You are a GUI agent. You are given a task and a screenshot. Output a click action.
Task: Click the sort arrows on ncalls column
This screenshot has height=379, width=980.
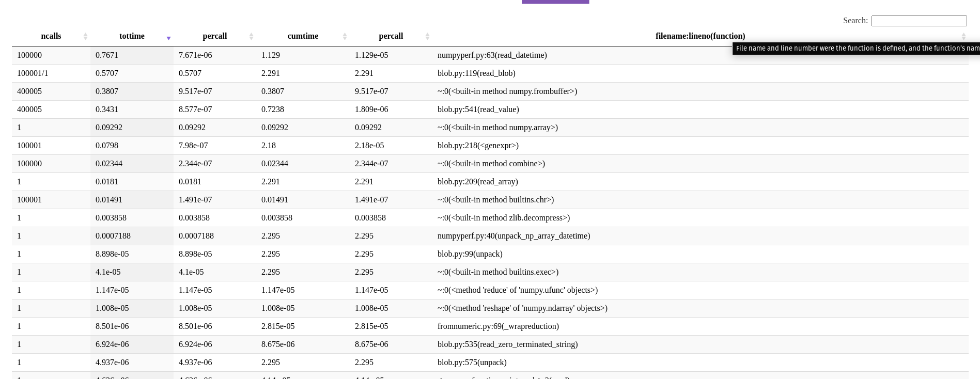tap(86, 36)
